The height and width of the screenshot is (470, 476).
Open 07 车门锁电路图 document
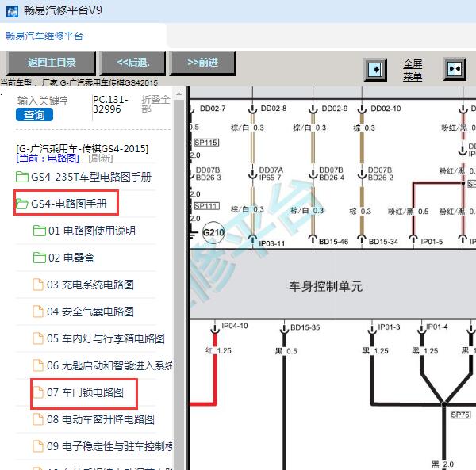coord(85,392)
